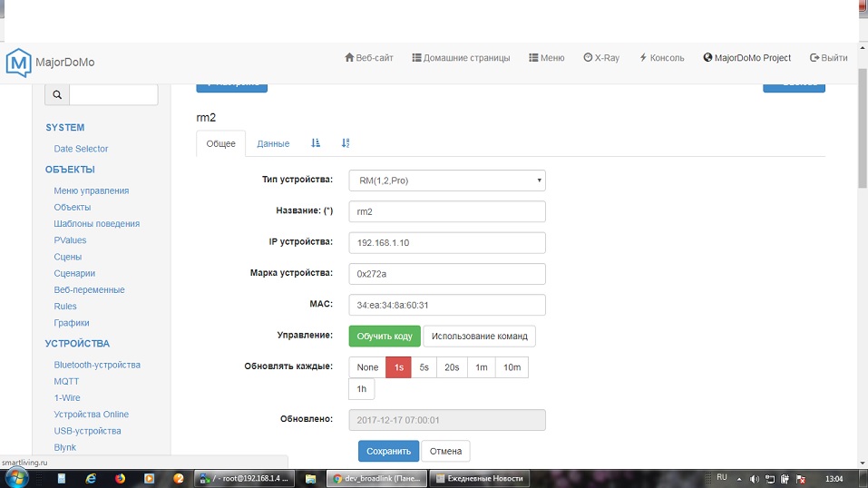The width and height of the screenshot is (868, 488).
Task: Expand the Тип устройства dropdown
Action: tap(447, 181)
